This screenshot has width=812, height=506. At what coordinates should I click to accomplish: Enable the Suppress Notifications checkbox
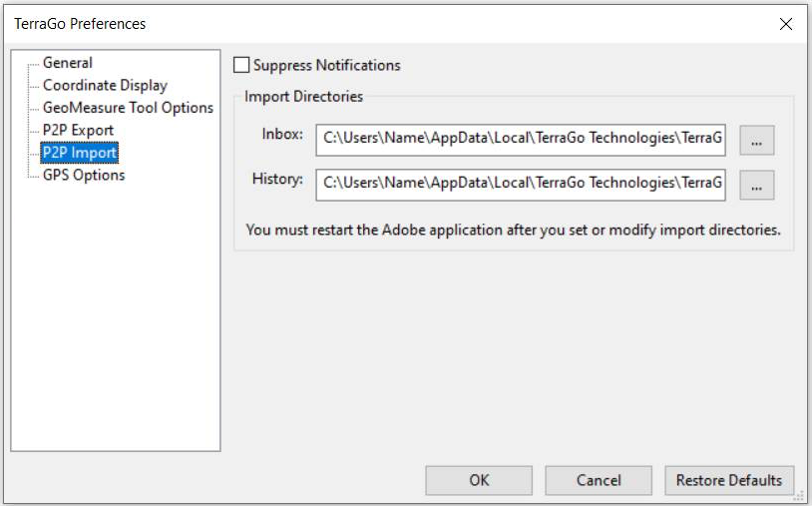[x=241, y=65]
